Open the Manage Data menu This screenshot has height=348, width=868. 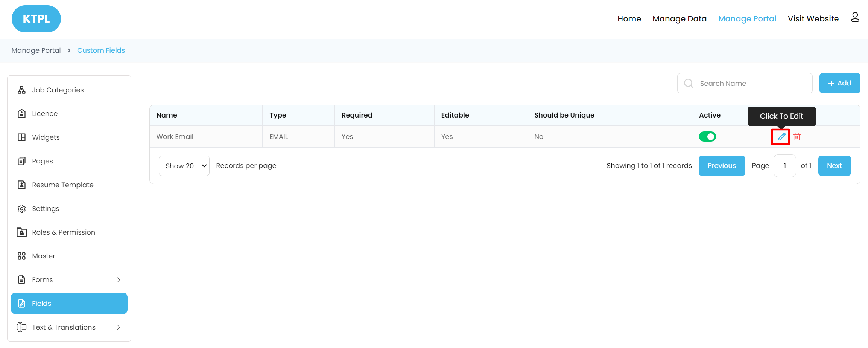coord(679,19)
